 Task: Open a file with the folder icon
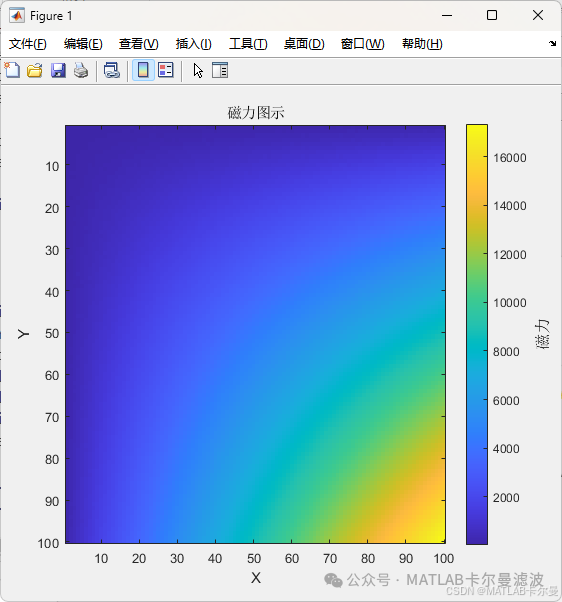coord(35,71)
